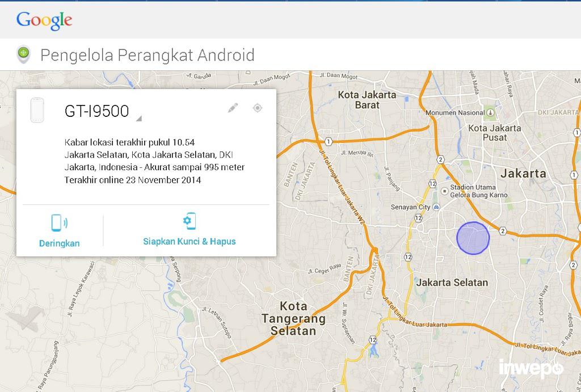Locate device with the crosshair icon
The height and width of the screenshot is (392, 581).
[258, 108]
